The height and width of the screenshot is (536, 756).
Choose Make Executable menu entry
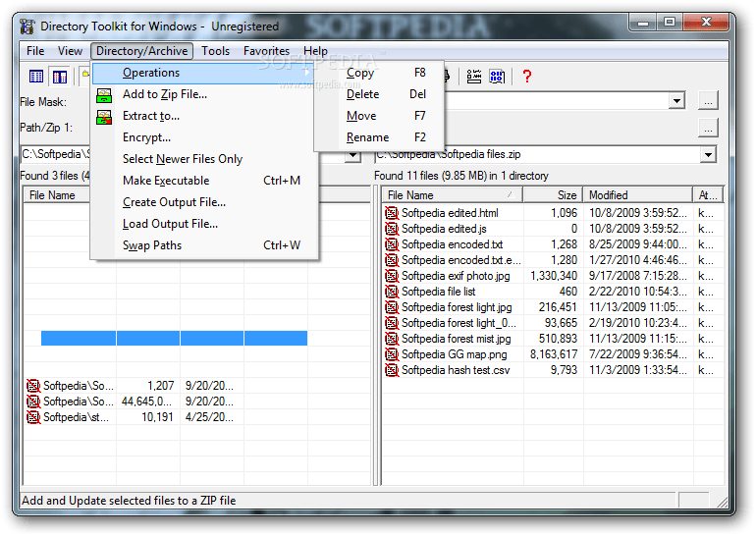(x=204, y=181)
